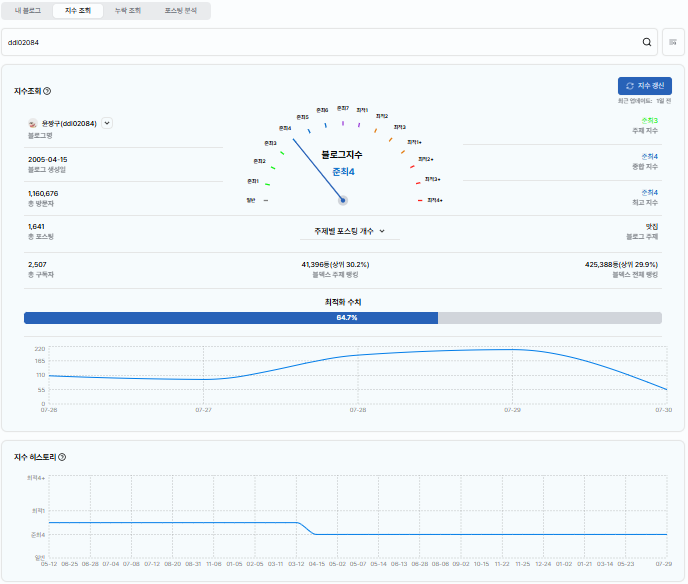
Task: Click the 07-29 peak on visitor chart
Action: 512,349
